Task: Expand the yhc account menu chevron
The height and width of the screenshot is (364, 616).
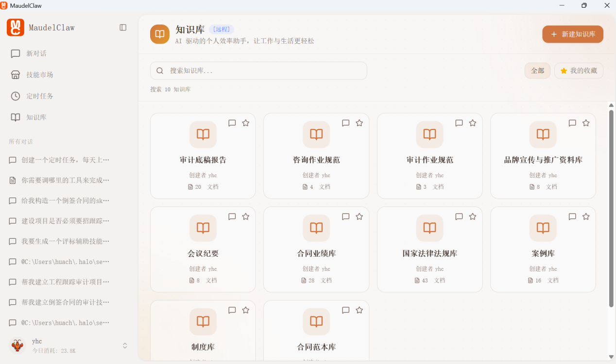Action: click(125, 346)
